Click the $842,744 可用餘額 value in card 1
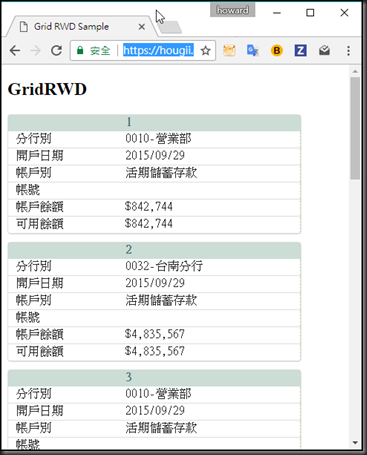This screenshot has height=455, width=367. point(149,224)
